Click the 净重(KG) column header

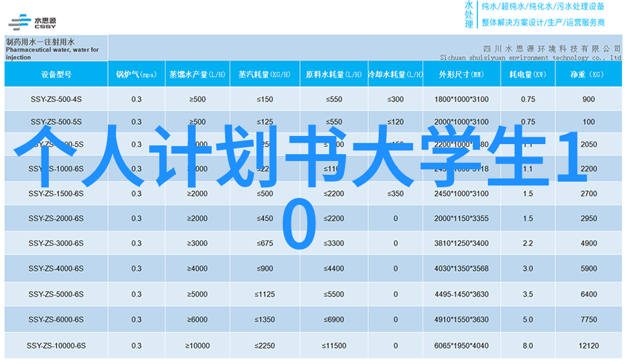click(x=587, y=74)
